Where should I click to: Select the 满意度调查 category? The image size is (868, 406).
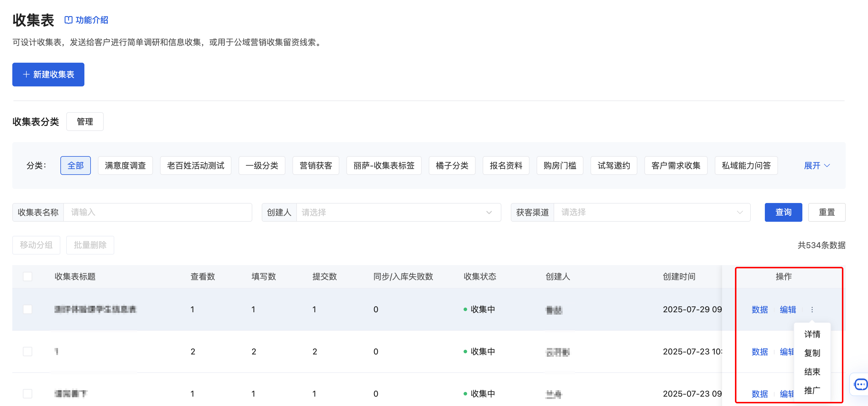coord(125,166)
